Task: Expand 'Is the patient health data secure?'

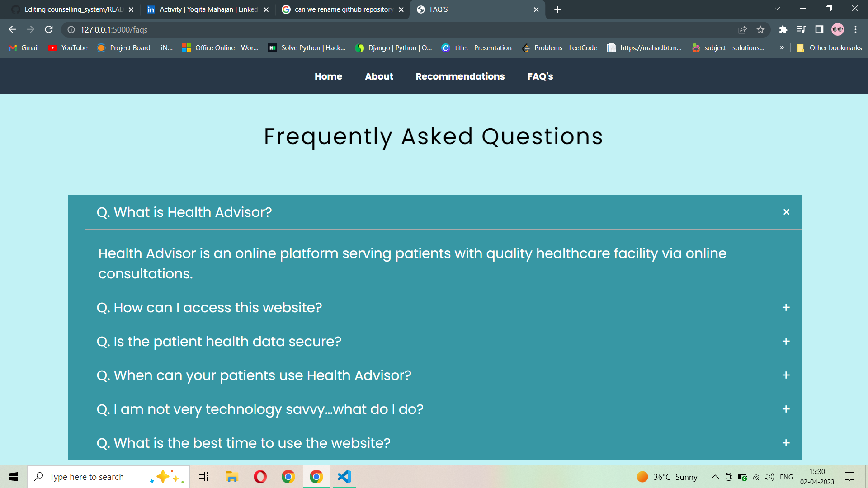Action: [786, 341]
